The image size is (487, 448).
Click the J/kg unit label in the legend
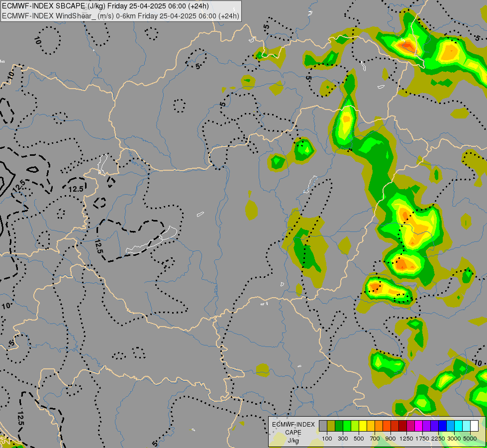pyautogui.click(x=293, y=441)
